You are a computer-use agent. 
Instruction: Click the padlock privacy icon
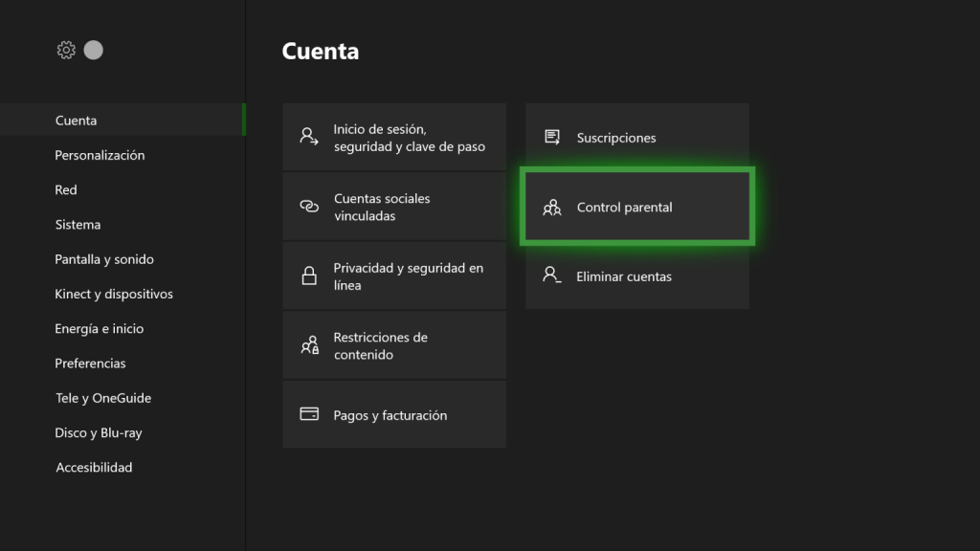pyautogui.click(x=309, y=275)
